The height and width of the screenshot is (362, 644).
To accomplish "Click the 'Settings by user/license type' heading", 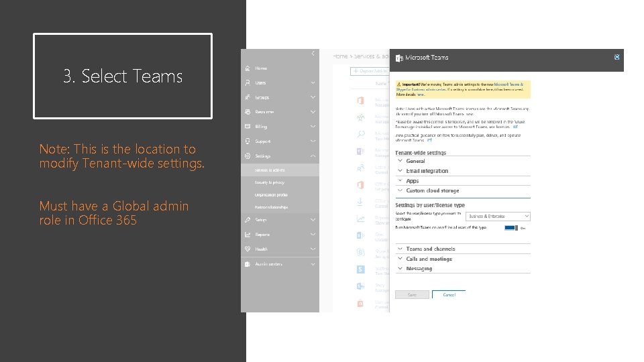I will (x=430, y=205).
